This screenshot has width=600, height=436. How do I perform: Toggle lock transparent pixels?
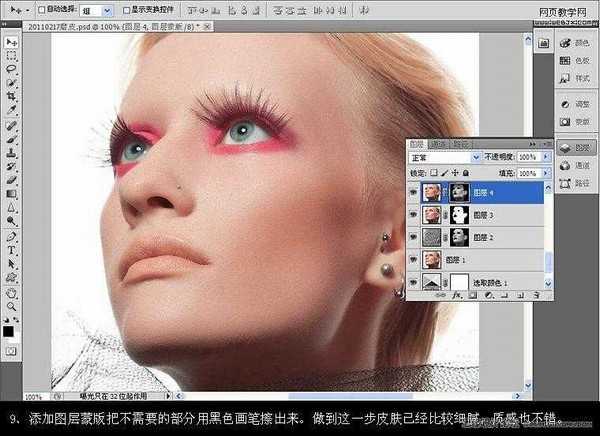434,173
